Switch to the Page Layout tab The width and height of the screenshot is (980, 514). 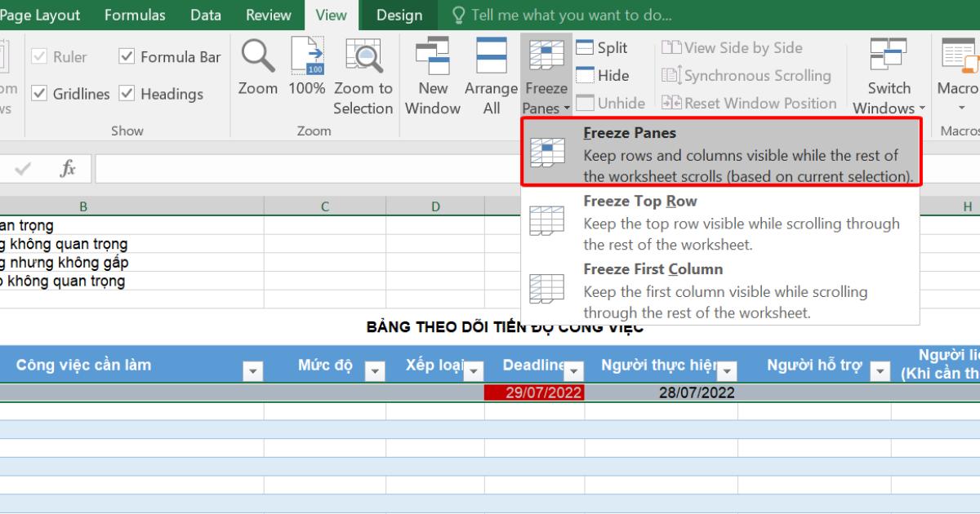(x=40, y=16)
